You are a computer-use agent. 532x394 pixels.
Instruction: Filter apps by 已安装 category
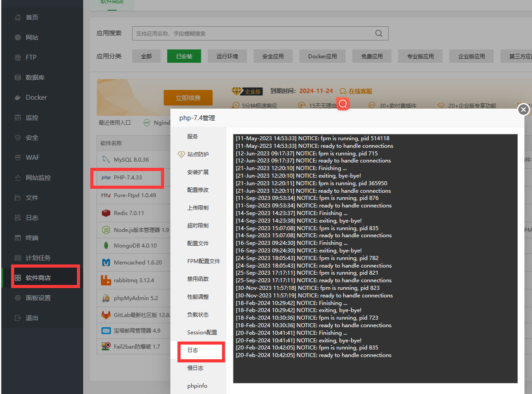tap(184, 56)
